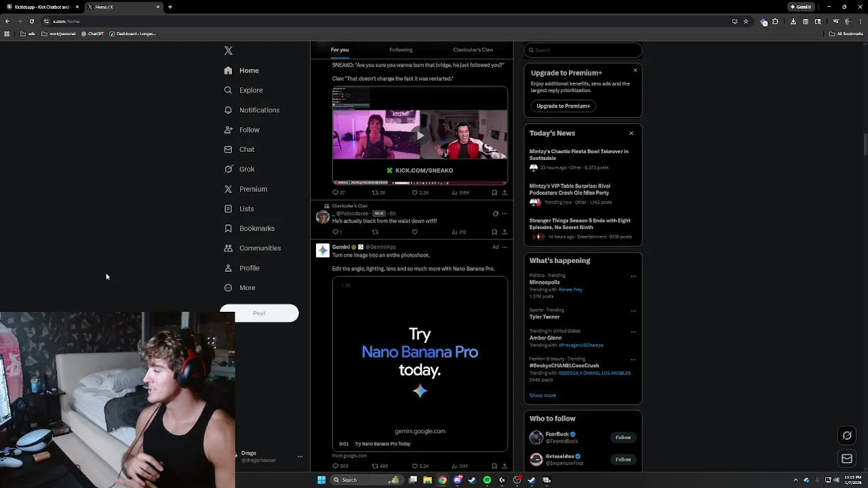
Task: Click the Bookmarks icon in sidebar
Action: click(x=229, y=228)
